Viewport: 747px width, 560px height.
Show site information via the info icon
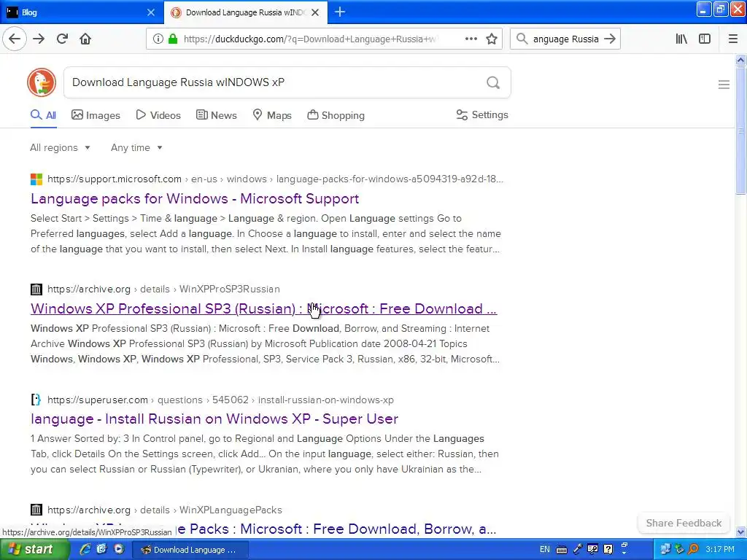point(158,39)
